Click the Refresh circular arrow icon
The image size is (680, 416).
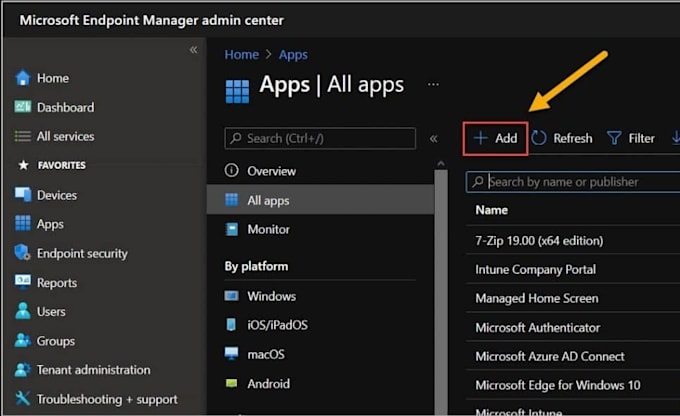click(539, 138)
